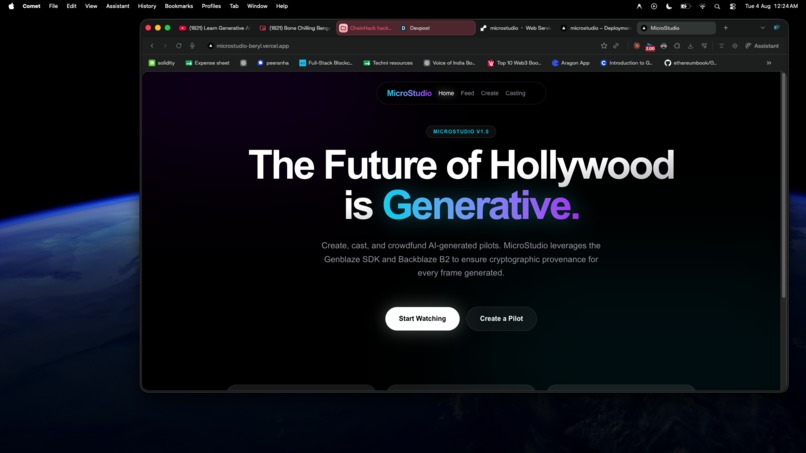Switch to microstudio Deployment tab
The height and width of the screenshot is (453, 806).
click(x=596, y=28)
